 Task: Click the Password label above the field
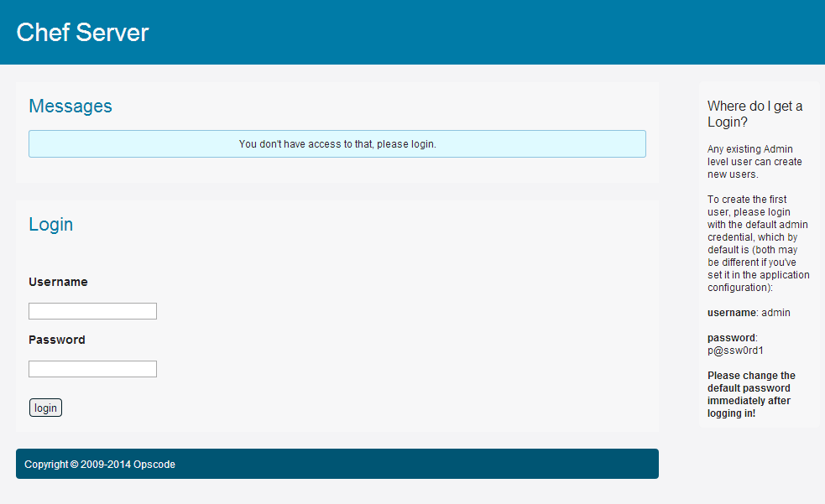click(57, 340)
